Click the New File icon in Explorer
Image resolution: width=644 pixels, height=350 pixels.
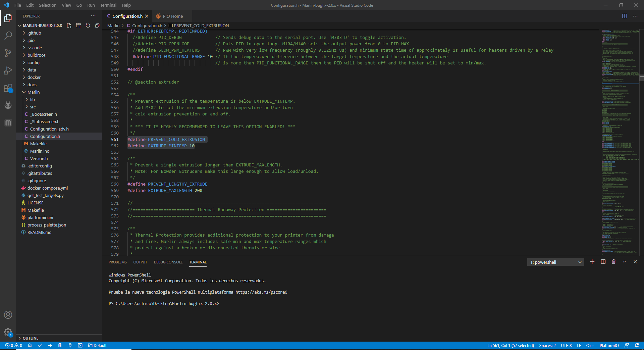point(69,26)
